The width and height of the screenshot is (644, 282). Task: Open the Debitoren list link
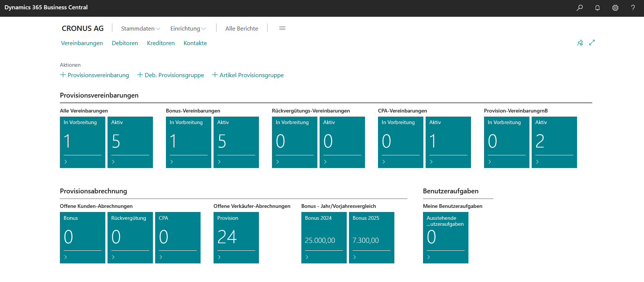pyautogui.click(x=125, y=43)
